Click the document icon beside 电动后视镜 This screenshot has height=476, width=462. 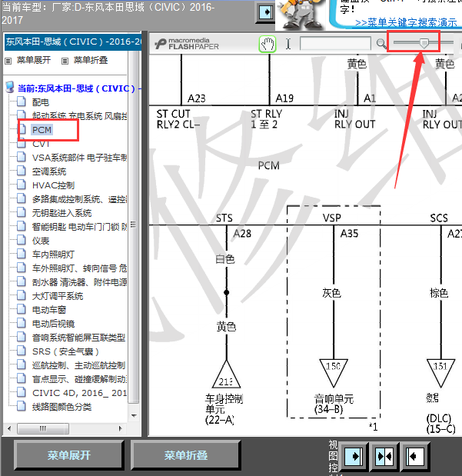22,323
